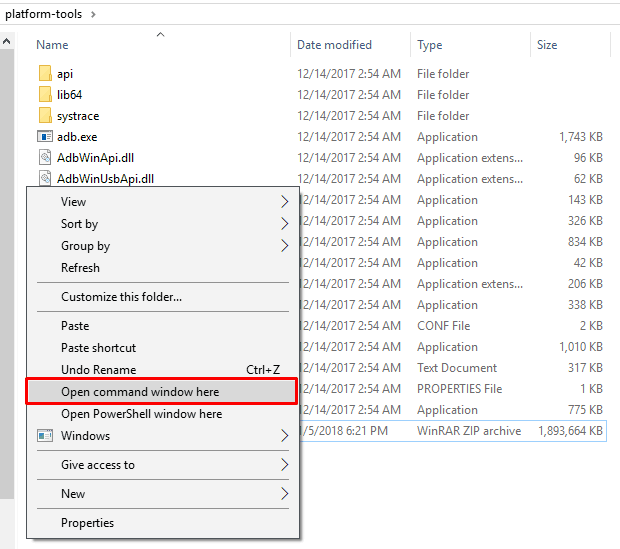620x549 pixels.
Task: Click the icon next to Windows menu entry
Action: (45, 435)
